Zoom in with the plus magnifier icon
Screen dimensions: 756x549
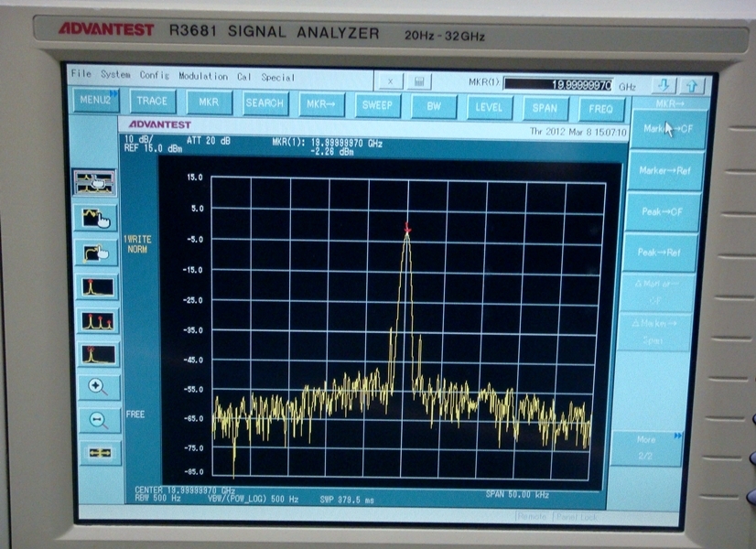98,387
